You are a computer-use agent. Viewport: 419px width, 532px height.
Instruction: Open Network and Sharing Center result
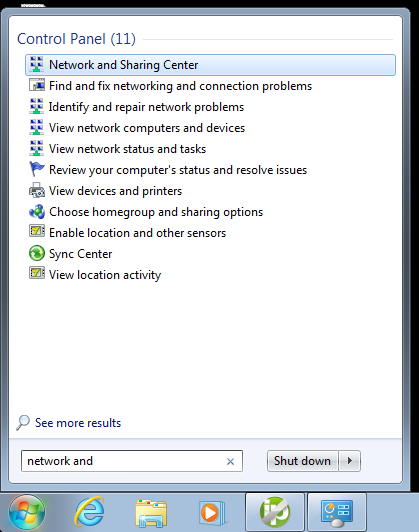pos(210,65)
